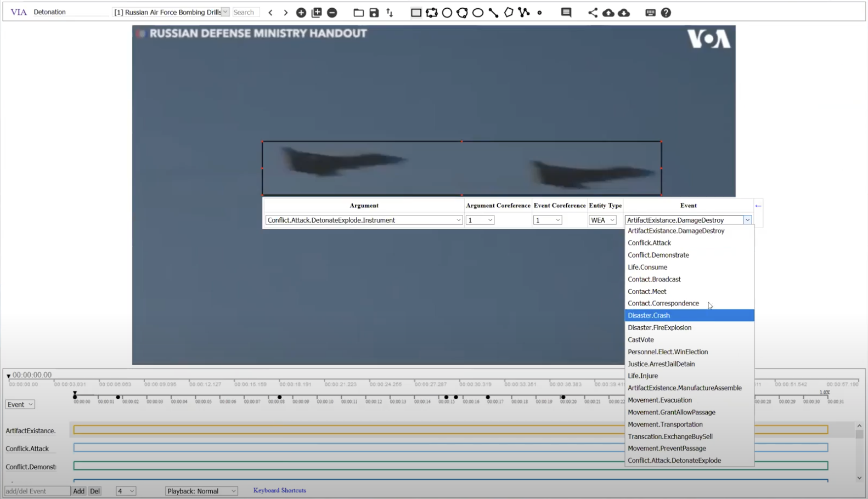Click the remove file minus-circle icon
This screenshot has width=868, height=499.
coord(332,13)
